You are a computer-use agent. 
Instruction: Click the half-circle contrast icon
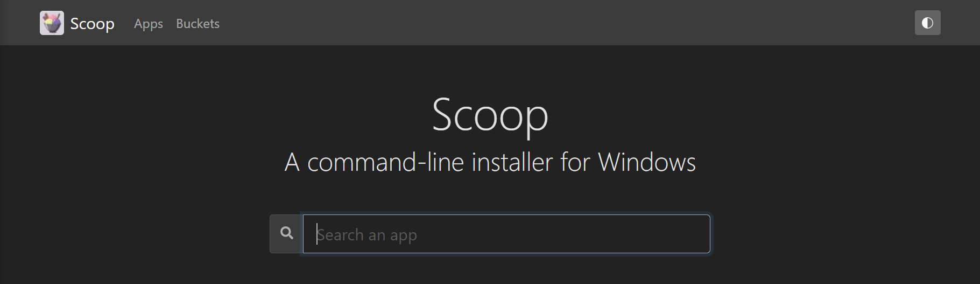927,23
